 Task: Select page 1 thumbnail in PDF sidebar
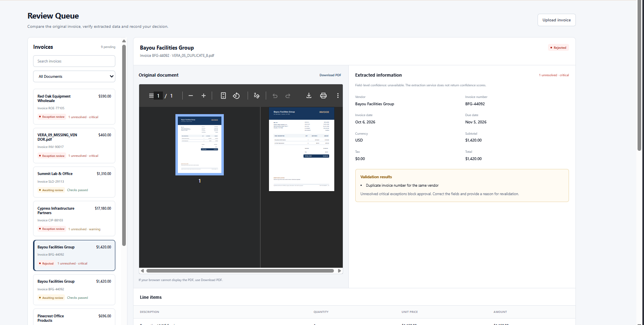(x=200, y=145)
